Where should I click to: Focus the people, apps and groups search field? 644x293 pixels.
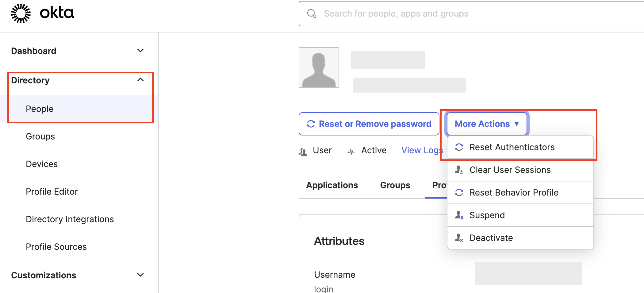tap(471, 14)
